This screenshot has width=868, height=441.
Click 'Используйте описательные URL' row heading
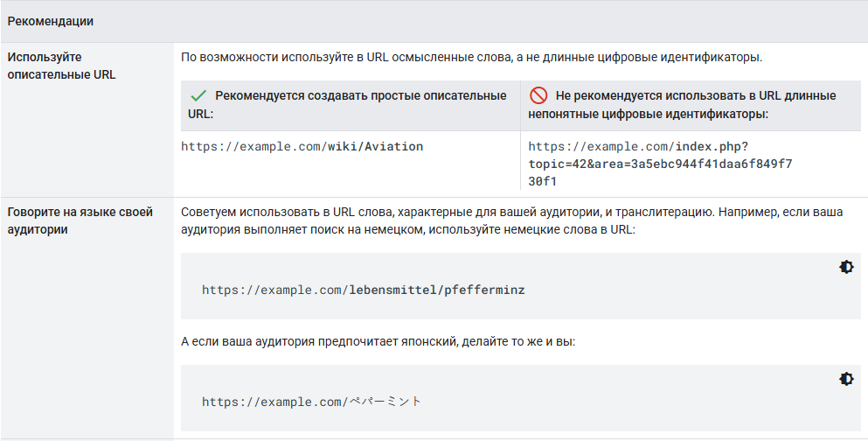(x=61, y=66)
